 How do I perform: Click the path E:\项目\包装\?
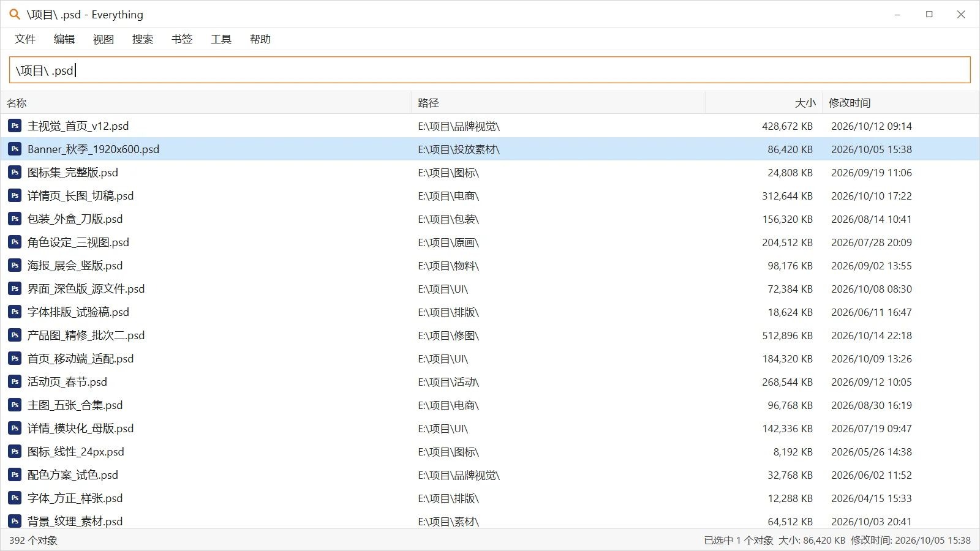448,219
